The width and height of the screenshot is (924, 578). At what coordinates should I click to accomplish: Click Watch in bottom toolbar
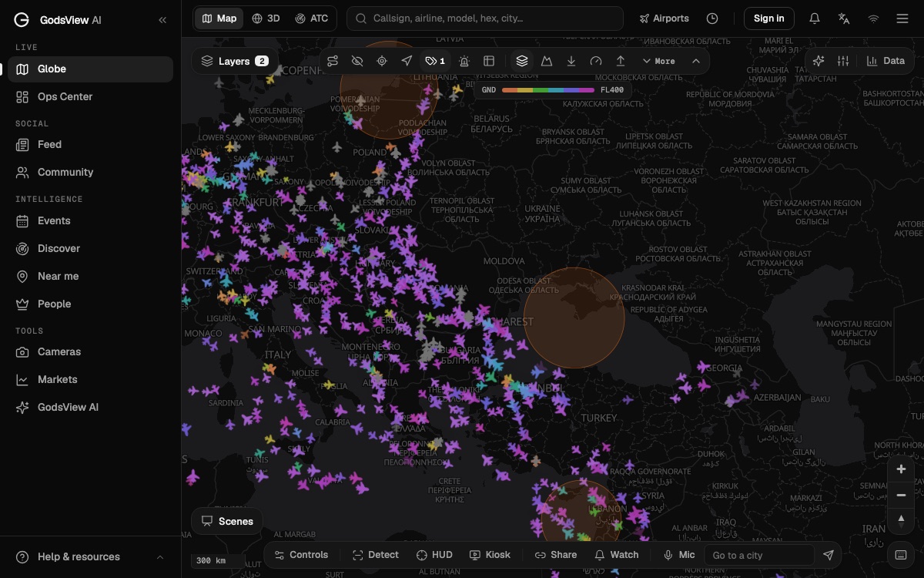[x=617, y=555]
